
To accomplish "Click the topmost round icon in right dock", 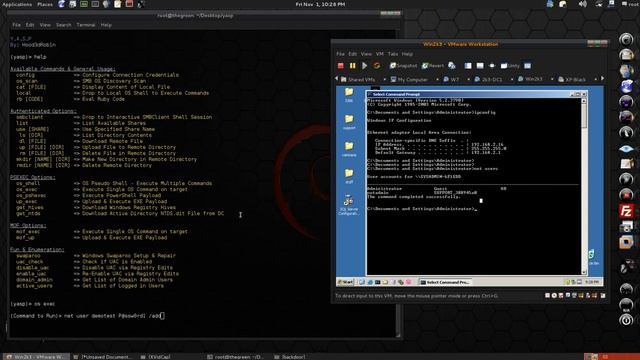I will (626, 39).
